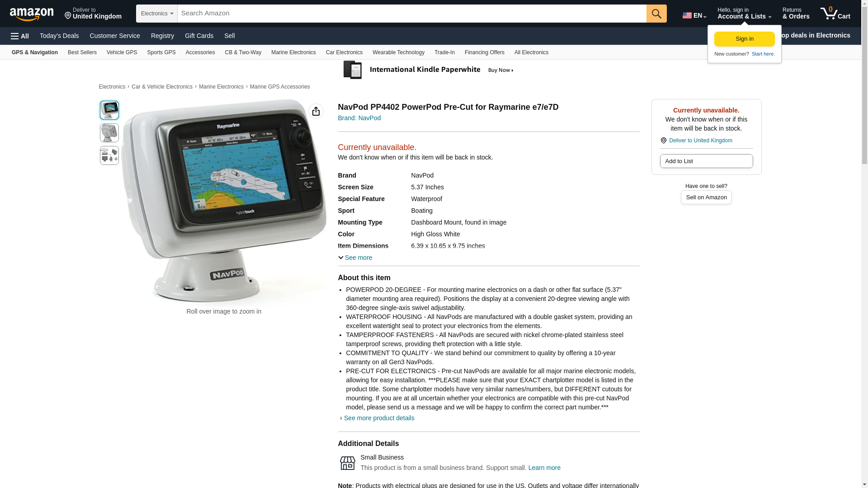Image resolution: width=868 pixels, height=488 pixels.
Task: Open the EN language selector dropdown
Action: (x=694, y=15)
